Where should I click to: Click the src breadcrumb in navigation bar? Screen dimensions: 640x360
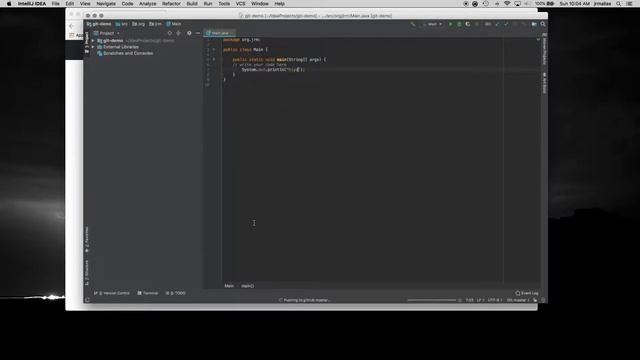tap(122, 24)
